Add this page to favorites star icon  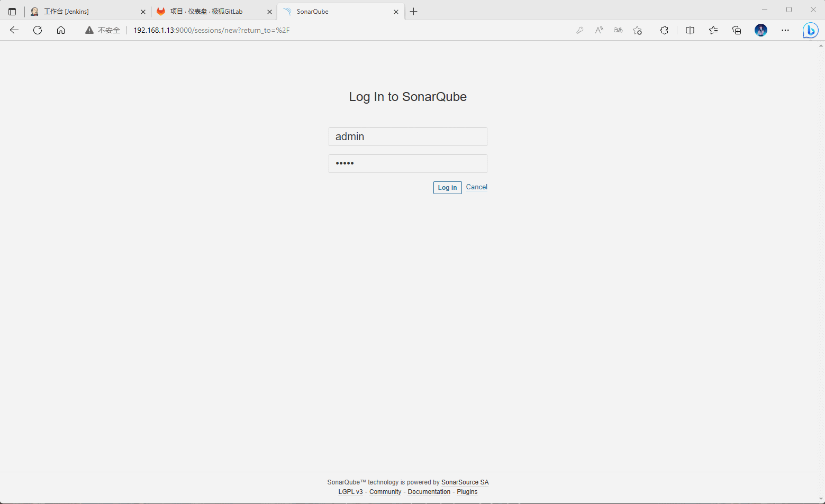pos(638,30)
